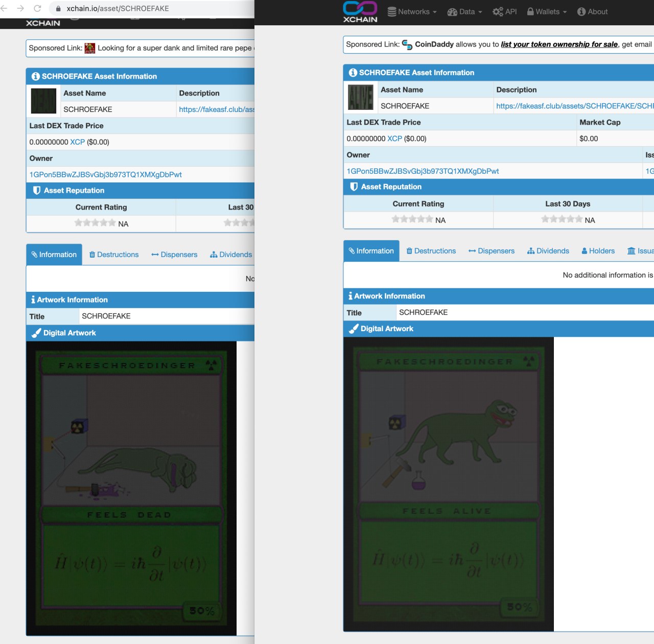Expand the Networks dropdown menu

tap(412, 12)
